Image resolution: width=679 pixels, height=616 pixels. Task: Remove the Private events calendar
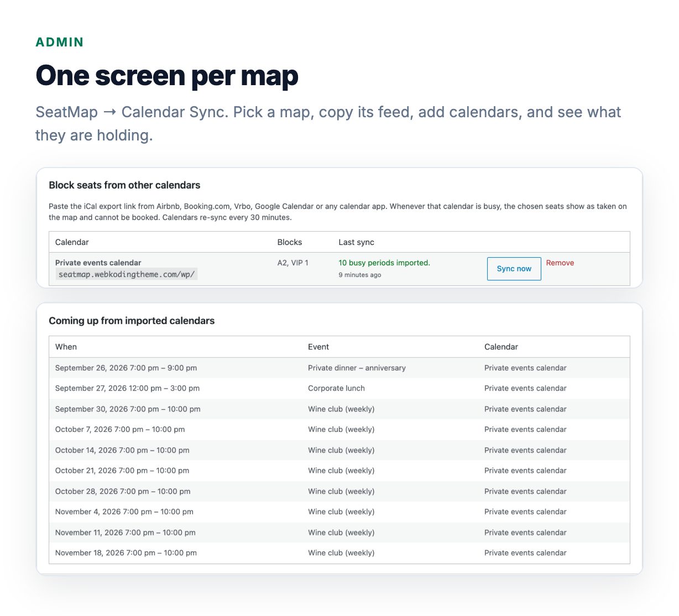[560, 263]
